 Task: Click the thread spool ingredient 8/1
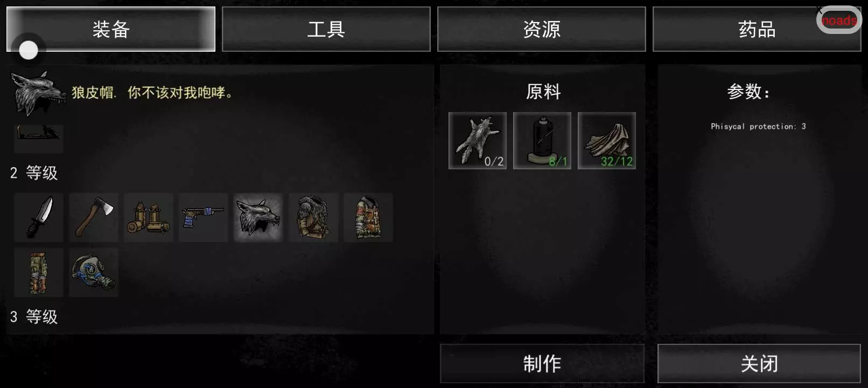(x=542, y=141)
